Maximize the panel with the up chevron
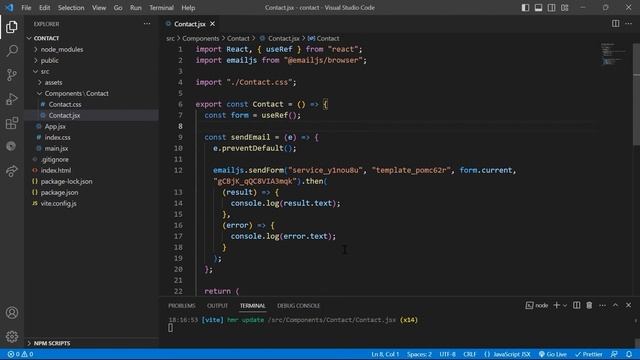Viewport: 640px width, 360px height. (616, 305)
